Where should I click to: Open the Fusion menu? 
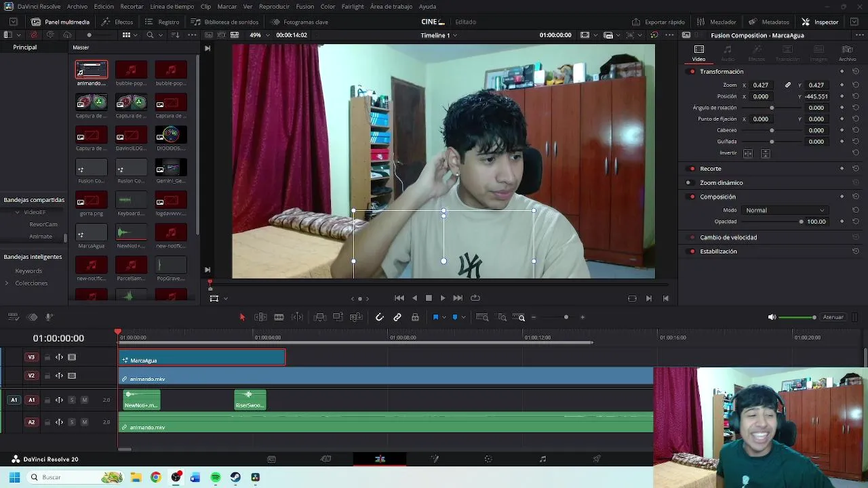tap(305, 6)
